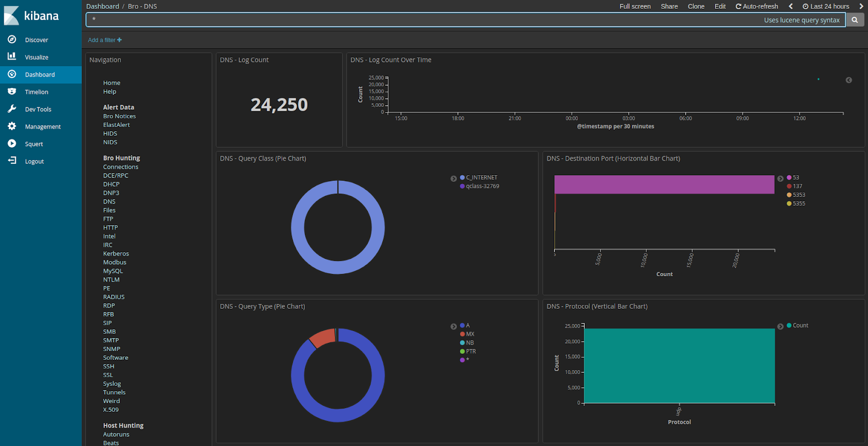Open SMTP dashboard link

(x=111, y=341)
